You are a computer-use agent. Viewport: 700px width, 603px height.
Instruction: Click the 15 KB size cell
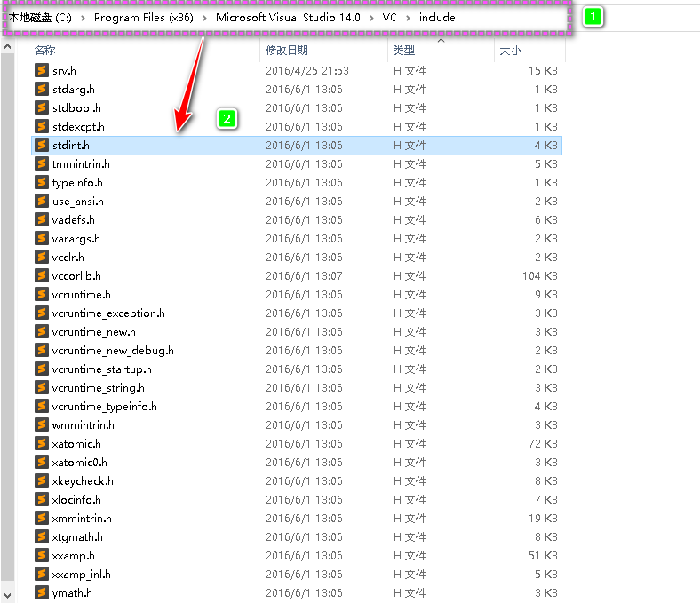543,70
